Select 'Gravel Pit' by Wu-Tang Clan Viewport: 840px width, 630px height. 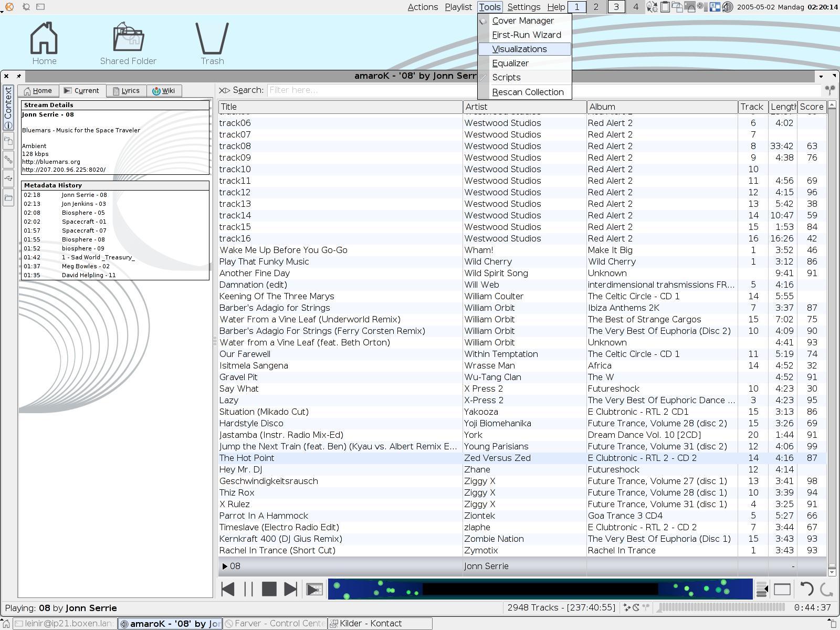(522, 377)
